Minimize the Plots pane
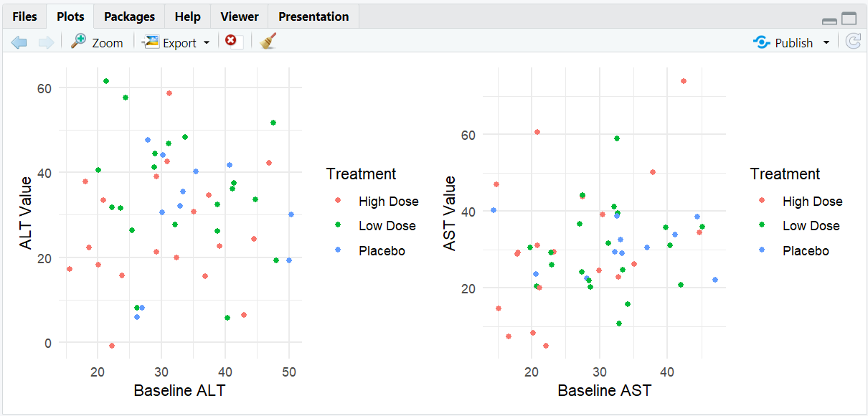Image resolution: width=868 pixels, height=416 pixels. pyautogui.click(x=829, y=20)
